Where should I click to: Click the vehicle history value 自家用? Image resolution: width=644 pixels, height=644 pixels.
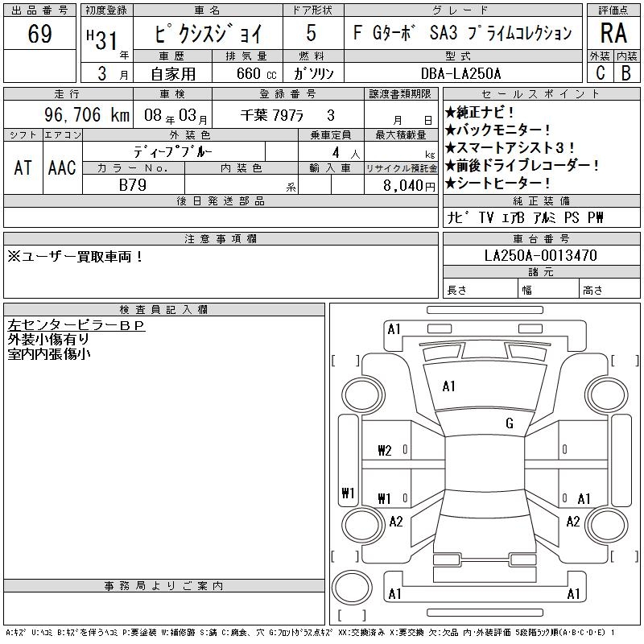point(173,73)
